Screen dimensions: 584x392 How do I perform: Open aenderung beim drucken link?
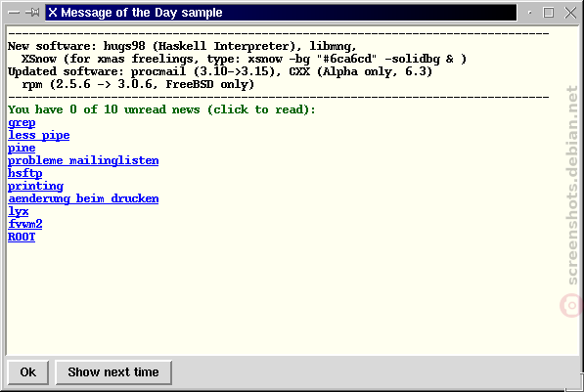tap(83, 198)
